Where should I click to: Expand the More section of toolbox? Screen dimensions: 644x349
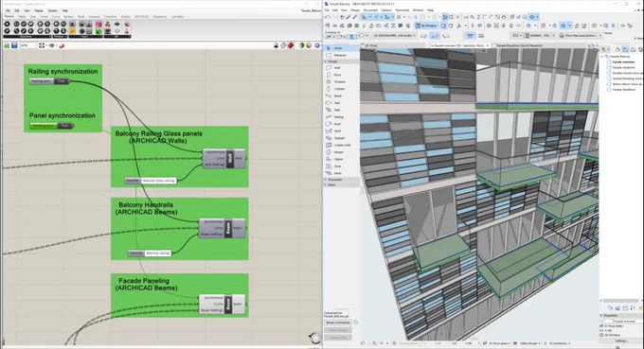pyautogui.click(x=326, y=185)
